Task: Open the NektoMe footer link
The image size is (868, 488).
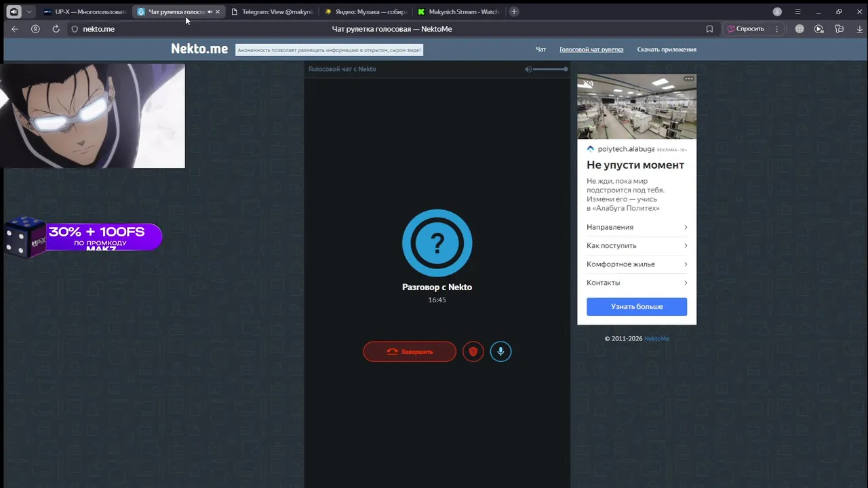Action: (x=656, y=339)
